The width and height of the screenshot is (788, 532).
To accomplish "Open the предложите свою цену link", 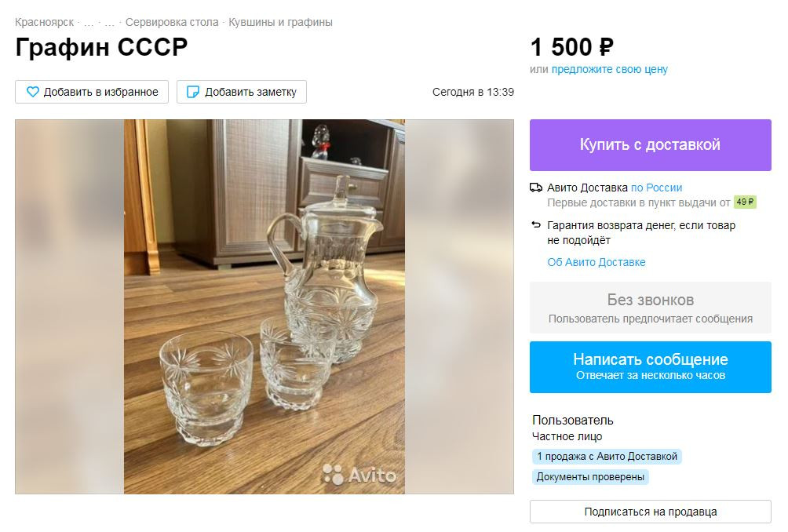I will pos(609,69).
